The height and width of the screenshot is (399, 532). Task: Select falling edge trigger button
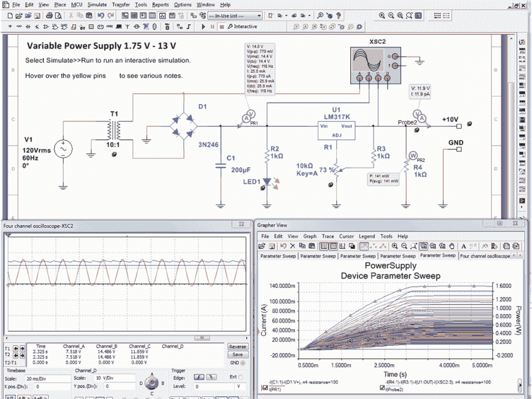pyautogui.click(x=211, y=377)
